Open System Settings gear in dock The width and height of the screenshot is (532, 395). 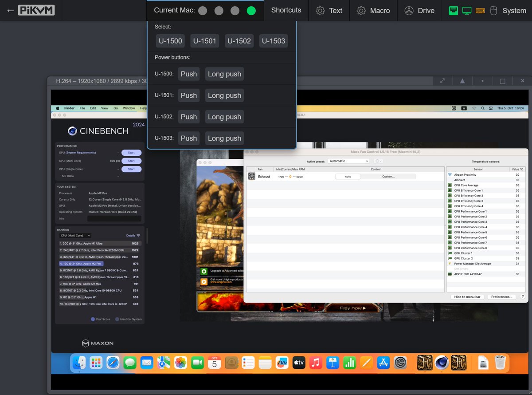click(x=400, y=363)
